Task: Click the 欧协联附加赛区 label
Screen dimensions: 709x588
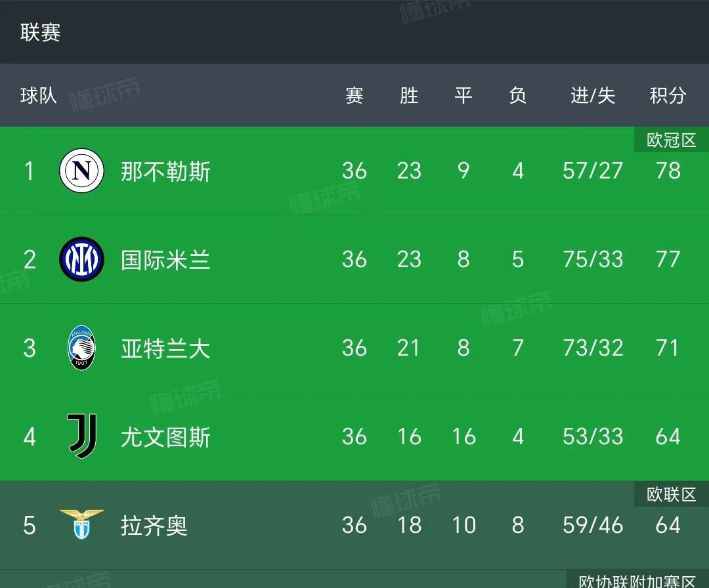Action: click(637, 579)
